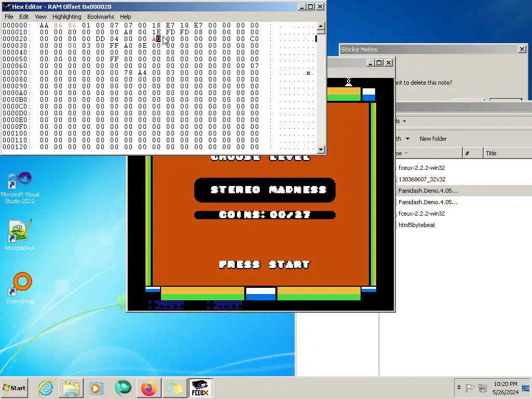Image resolution: width=532 pixels, height=399 pixels.
Task: Open the Edit menu in Hex Editor
Action: (x=24, y=17)
